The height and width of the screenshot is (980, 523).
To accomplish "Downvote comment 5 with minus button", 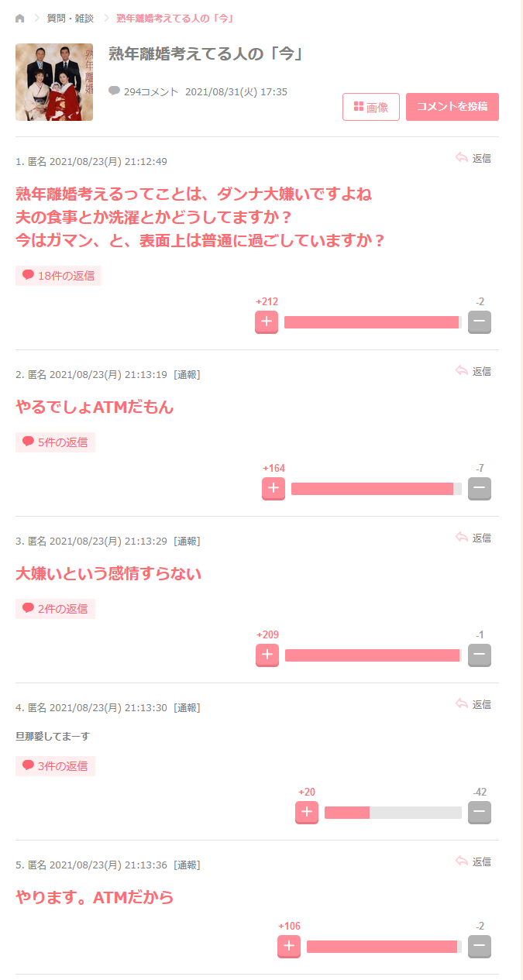I will tap(480, 947).
